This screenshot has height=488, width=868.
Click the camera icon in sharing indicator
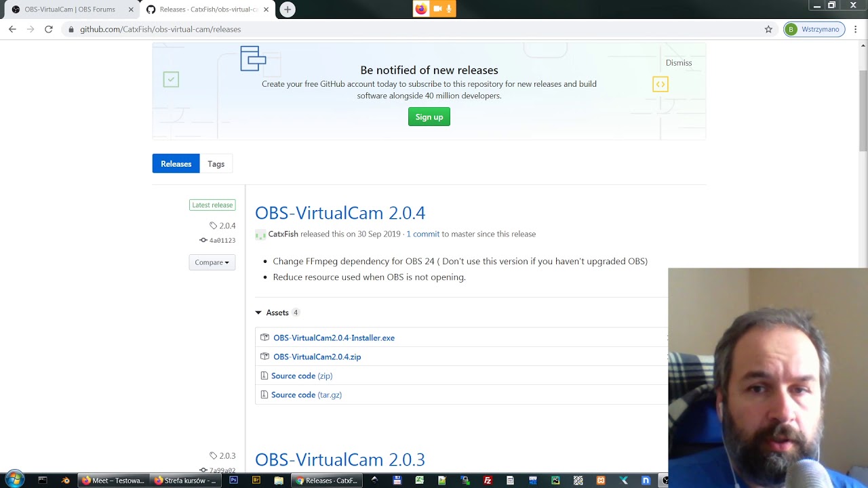tap(437, 9)
